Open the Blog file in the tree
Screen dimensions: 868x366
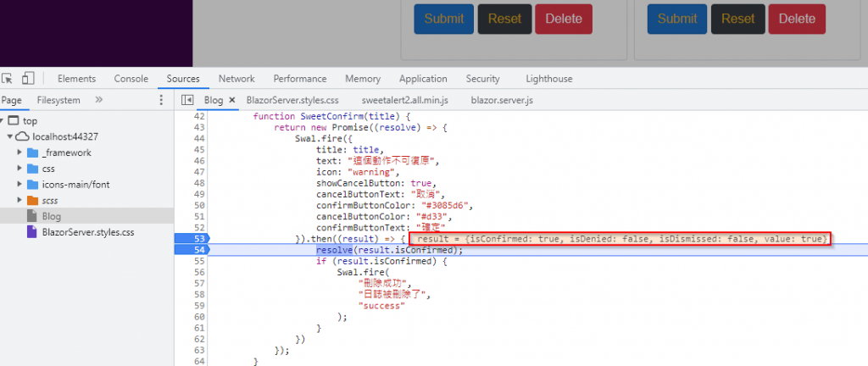tap(52, 216)
